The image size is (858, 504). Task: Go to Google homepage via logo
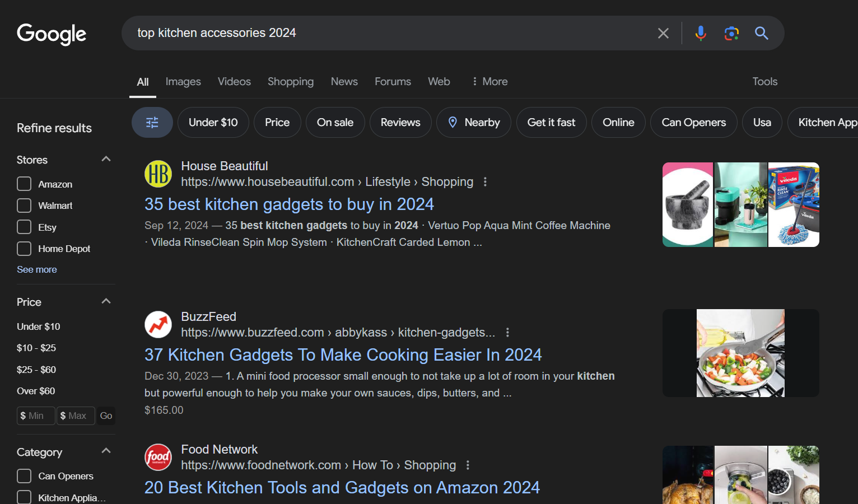tap(52, 34)
